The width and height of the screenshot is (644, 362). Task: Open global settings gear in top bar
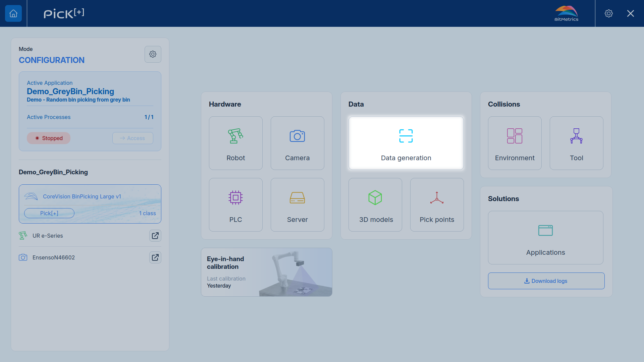pyautogui.click(x=609, y=13)
